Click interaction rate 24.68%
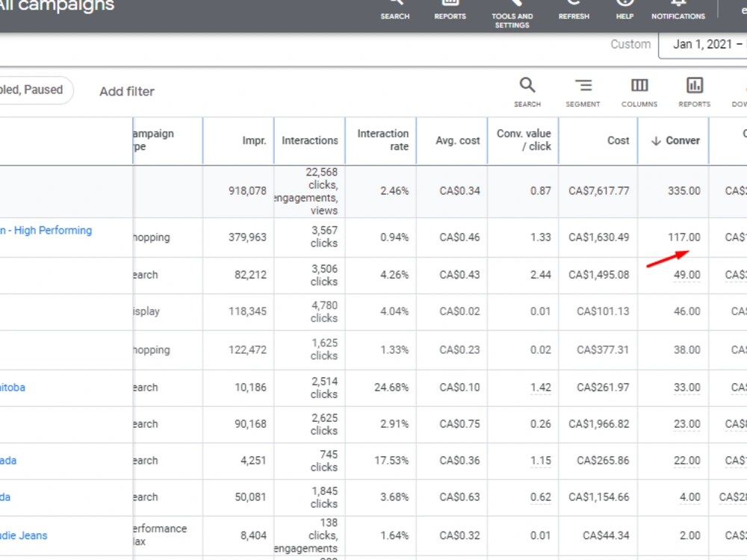 point(391,388)
